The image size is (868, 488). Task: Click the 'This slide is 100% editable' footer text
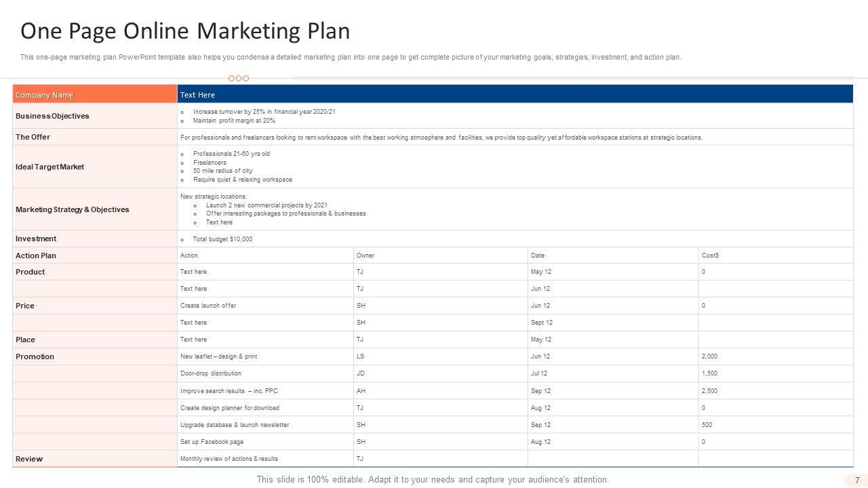433,480
